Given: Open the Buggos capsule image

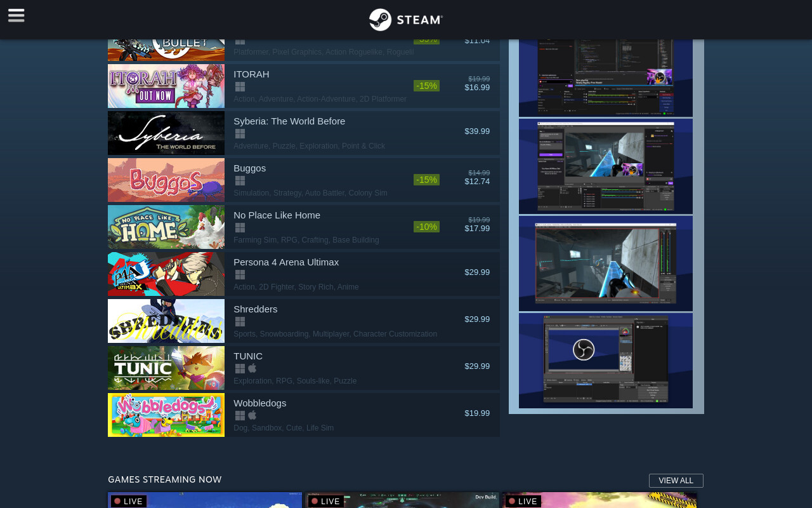Looking at the screenshot, I should [x=166, y=180].
